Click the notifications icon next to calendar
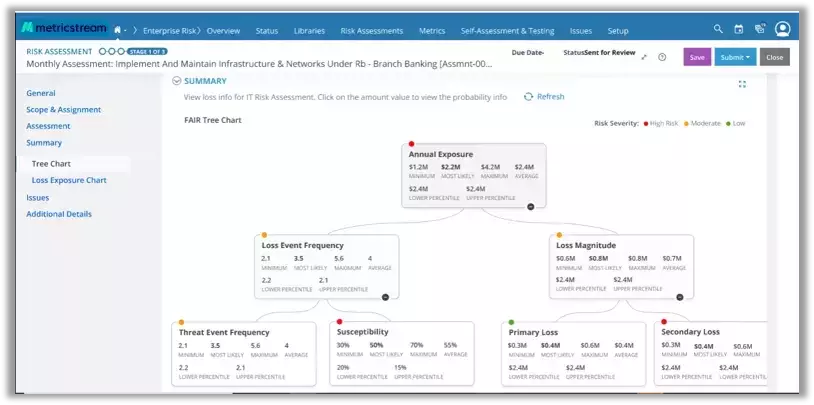The width and height of the screenshot is (814, 405). (760, 30)
